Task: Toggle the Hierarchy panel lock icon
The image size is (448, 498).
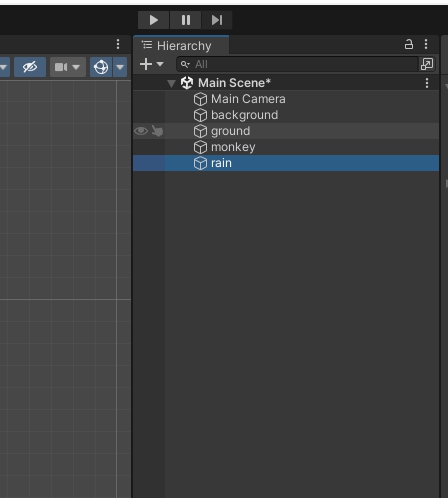Action: [x=409, y=44]
